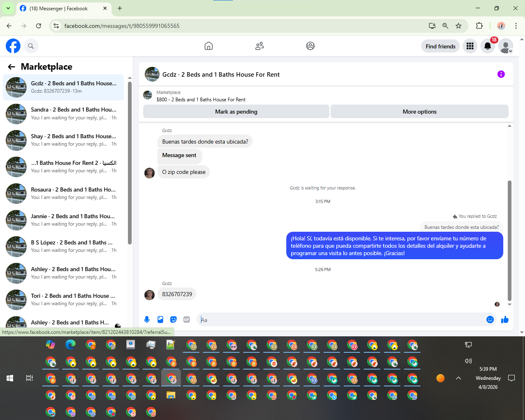
Task: Send a thumbs up like
Action: (505, 320)
